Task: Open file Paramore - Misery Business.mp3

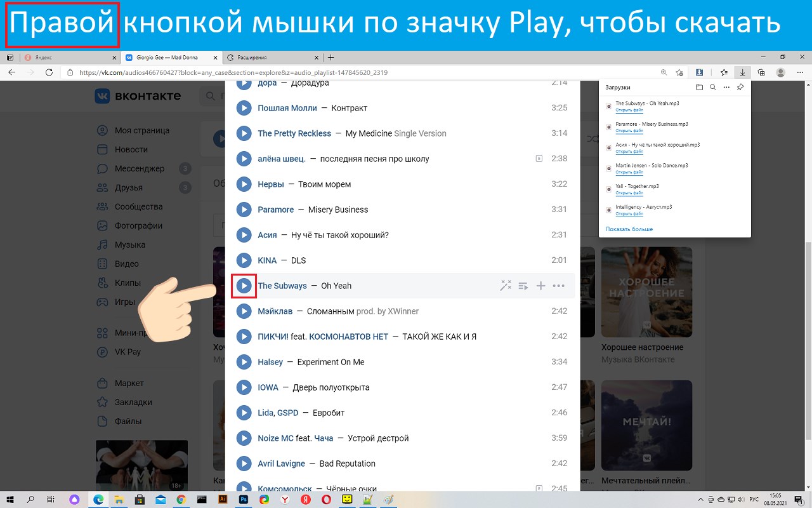Action: pyautogui.click(x=629, y=131)
